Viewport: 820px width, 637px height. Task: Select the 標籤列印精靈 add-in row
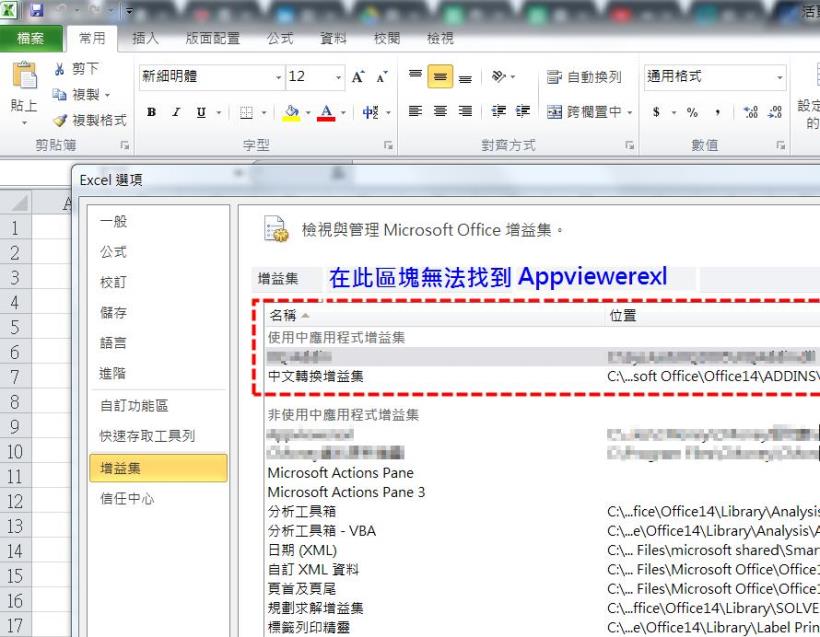pyautogui.click(x=542, y=627)
